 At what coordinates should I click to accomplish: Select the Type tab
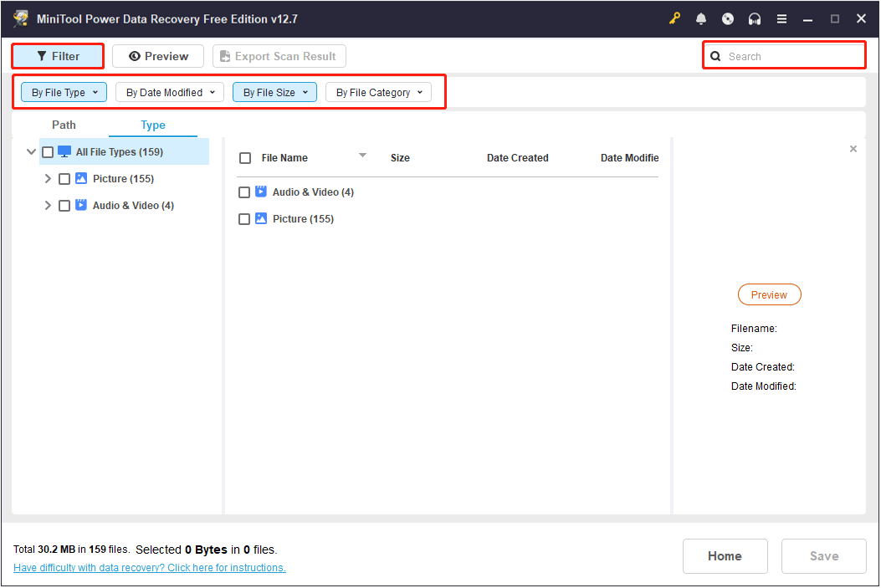pos(153,124)
